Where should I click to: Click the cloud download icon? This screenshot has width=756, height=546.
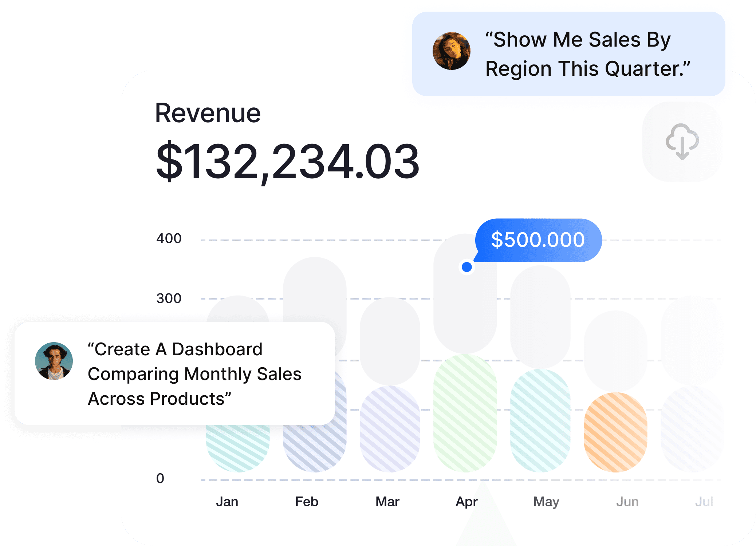tap(682, 142)
